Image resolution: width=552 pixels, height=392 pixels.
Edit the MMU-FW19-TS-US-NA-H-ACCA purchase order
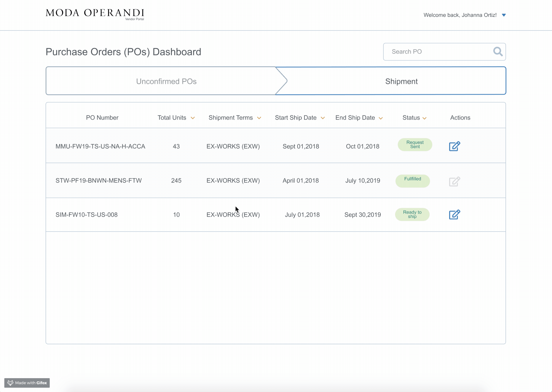click(x=455, y=146)
